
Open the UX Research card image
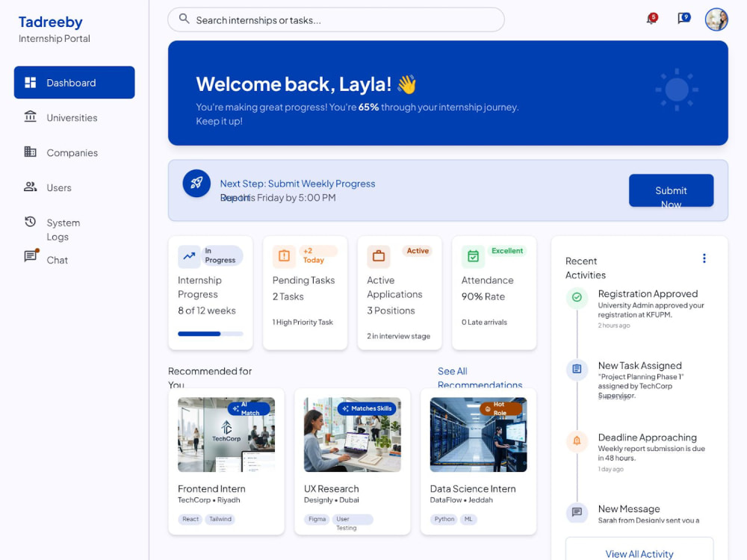(353, 435)
